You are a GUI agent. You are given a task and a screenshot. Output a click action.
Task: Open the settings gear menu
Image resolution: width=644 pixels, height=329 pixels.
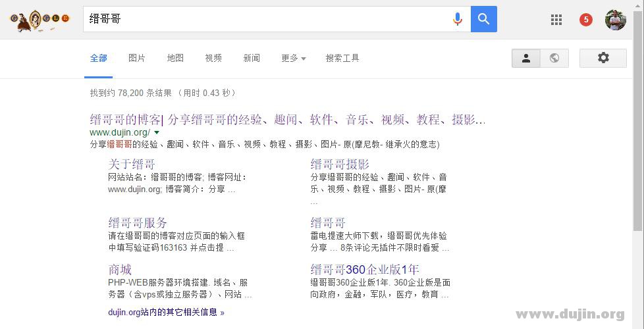pos(603,58)
